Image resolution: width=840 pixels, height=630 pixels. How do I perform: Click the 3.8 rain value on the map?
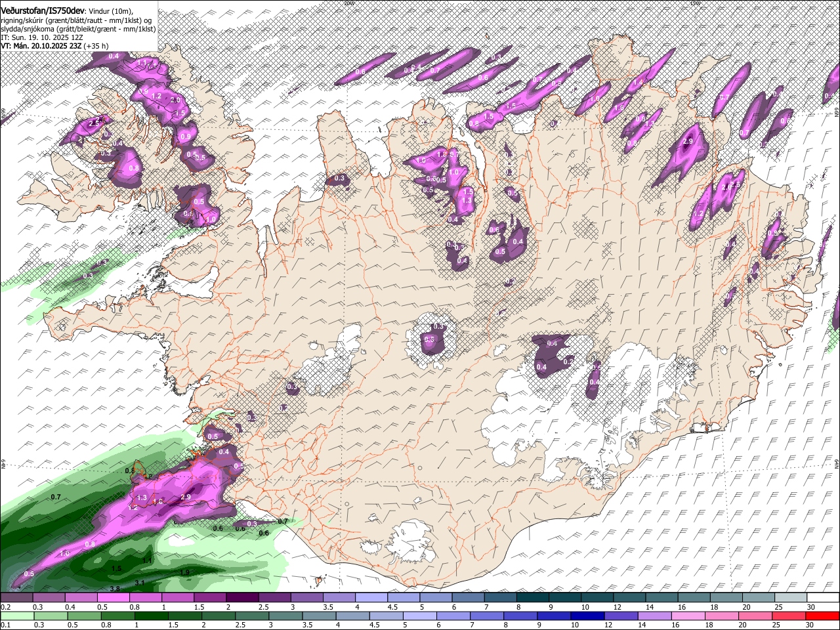(114, 589)
